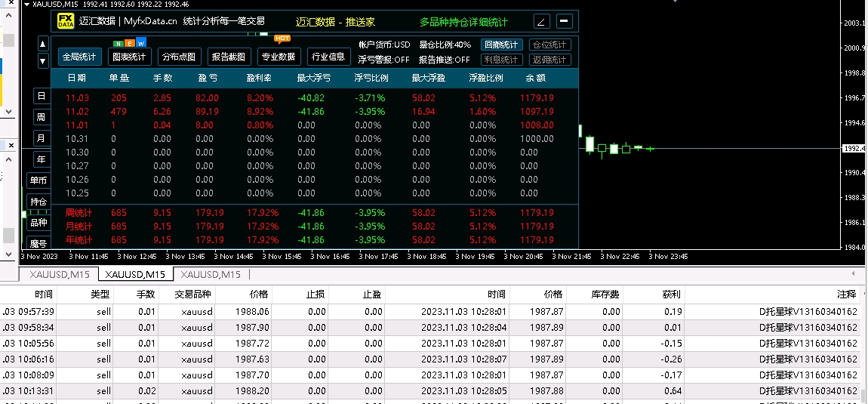Switch to 月 monthly view
868x404 pixels.
click(x=41, y=138)
